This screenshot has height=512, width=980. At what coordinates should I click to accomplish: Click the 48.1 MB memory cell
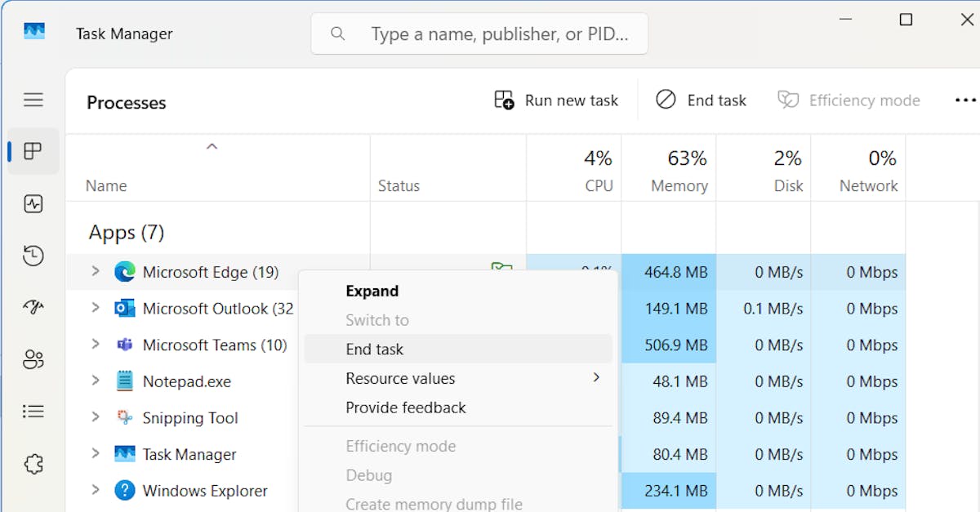669,381
